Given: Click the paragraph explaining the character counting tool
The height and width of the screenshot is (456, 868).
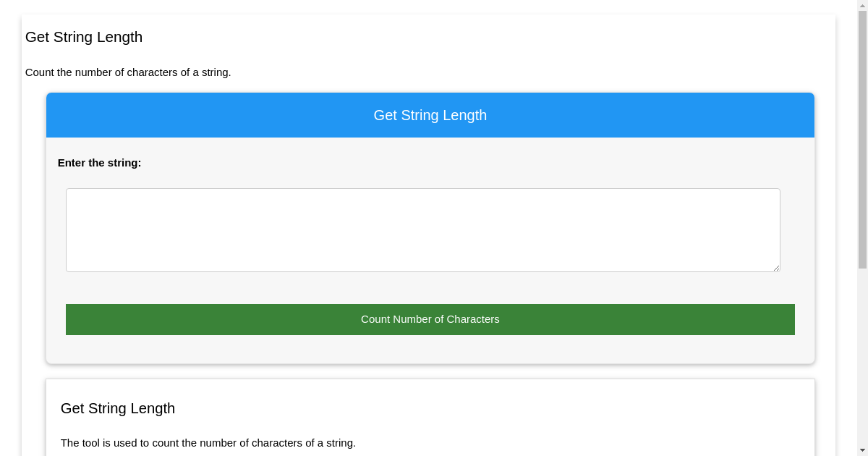Looking at the screenshot, I should click(x=208, y=442).
